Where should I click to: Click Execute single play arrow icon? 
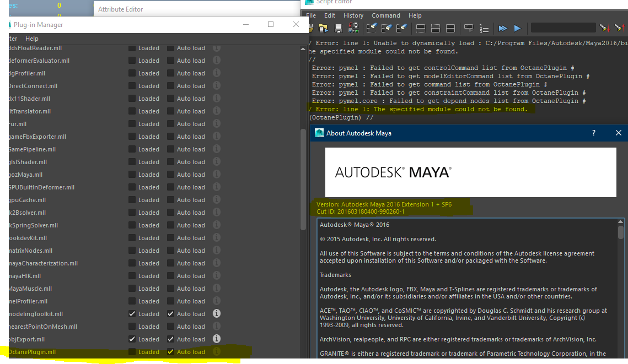pyautogui.click(x=518, y=28)
